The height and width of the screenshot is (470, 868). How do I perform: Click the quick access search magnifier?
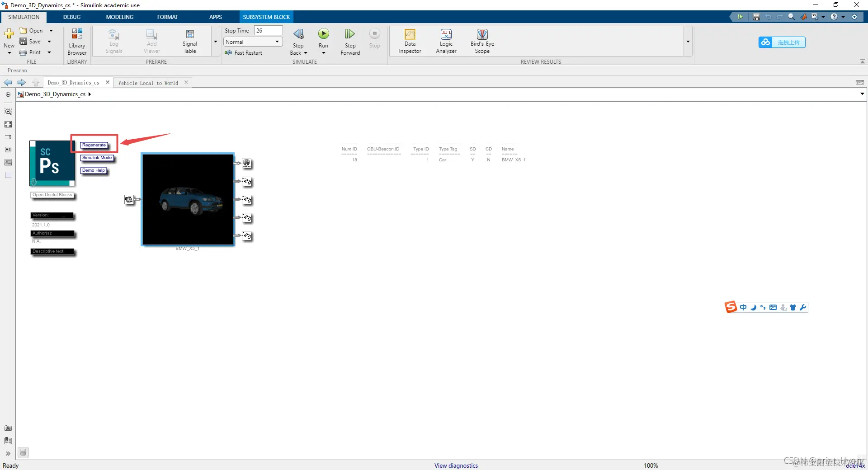pos(792,17)
